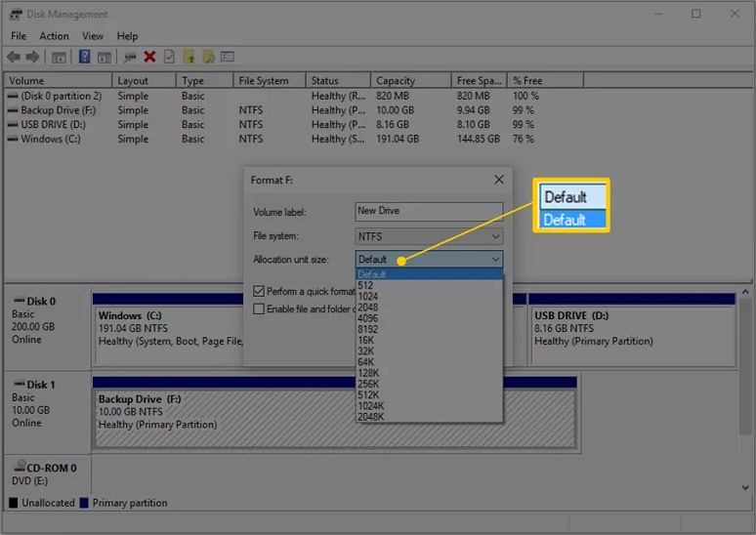Choose 64K from allocation unit size list
This screenshot has width=756, height=535.
429,362
